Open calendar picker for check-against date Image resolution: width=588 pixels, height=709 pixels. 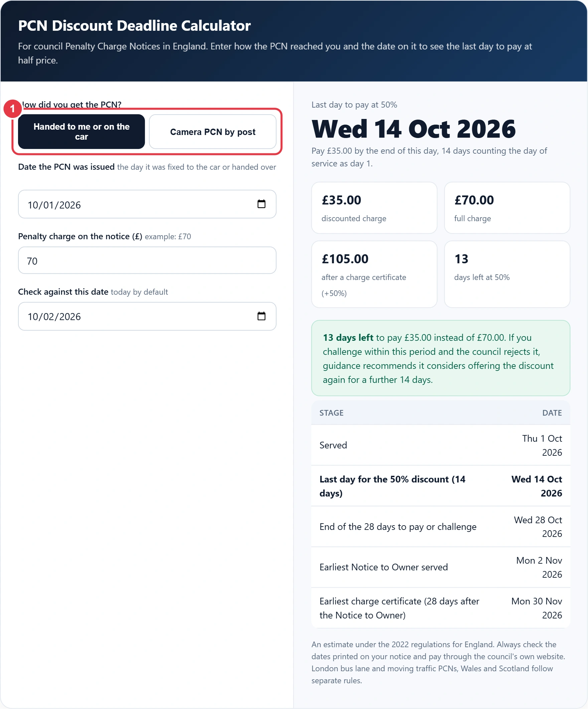point(261,316)
